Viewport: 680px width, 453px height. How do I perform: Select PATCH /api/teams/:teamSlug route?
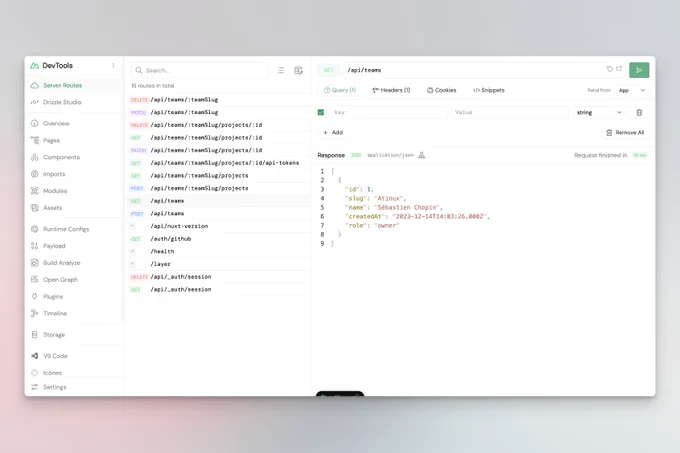(219, 112)
